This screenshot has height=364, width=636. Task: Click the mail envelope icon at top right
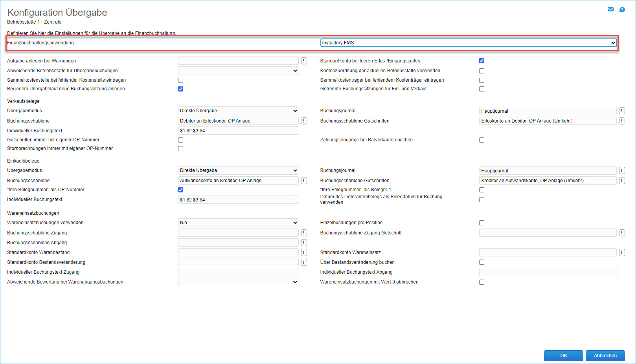click(x=610, y=9)
